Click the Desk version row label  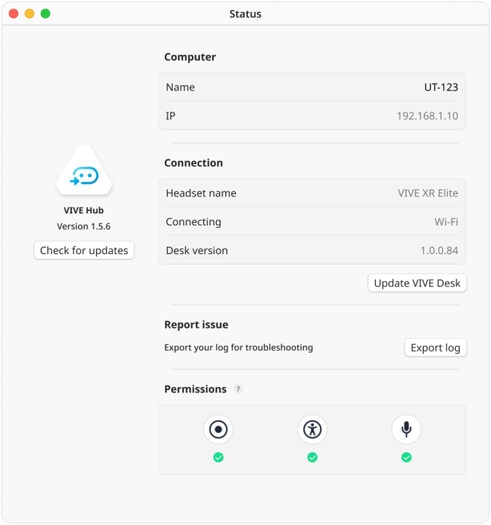[197, 250]
